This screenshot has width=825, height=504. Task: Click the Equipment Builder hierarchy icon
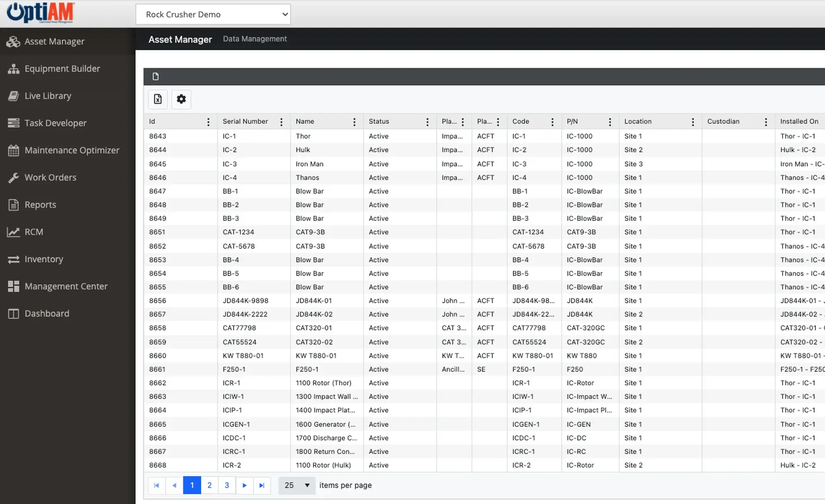tap(13, 69)
